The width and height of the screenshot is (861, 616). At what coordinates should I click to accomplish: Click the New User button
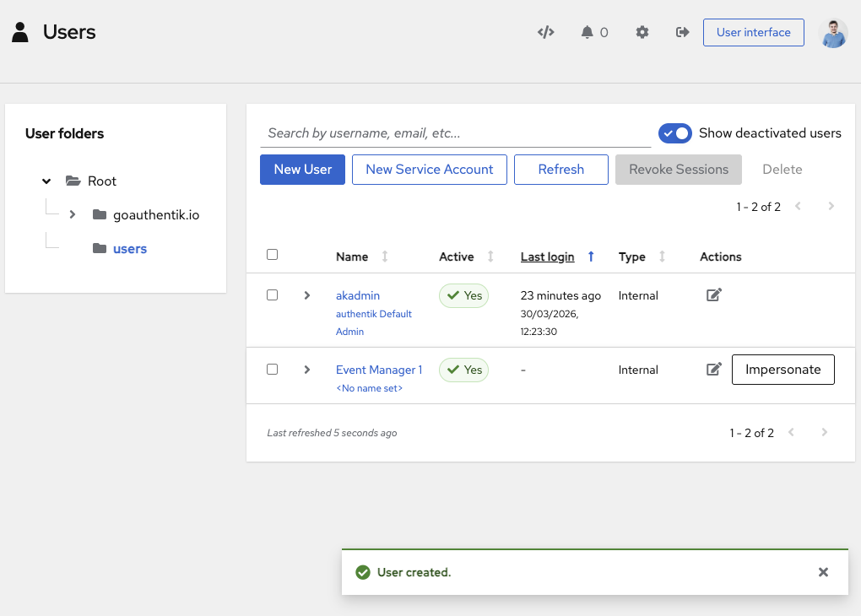pyautogui.click(x=302, y=170)
